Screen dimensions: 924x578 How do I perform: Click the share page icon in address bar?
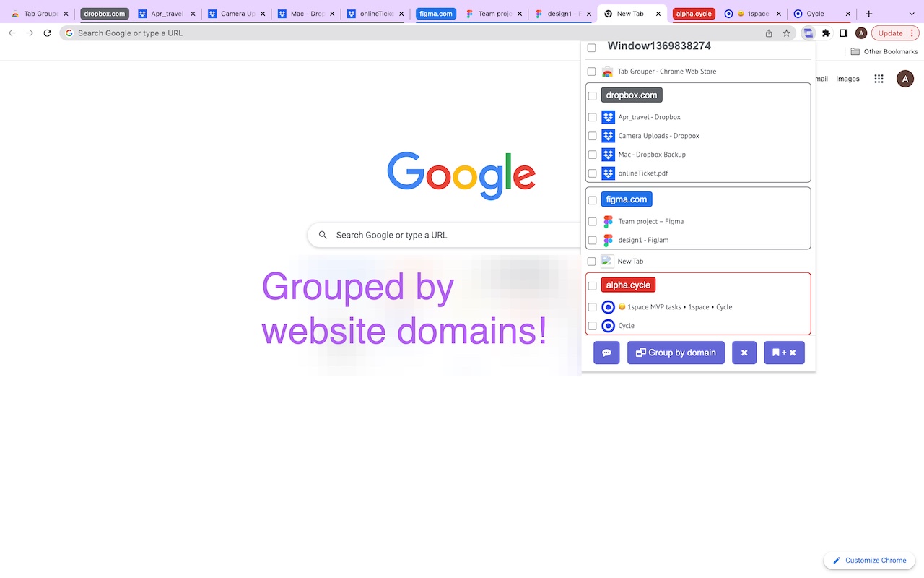[769, 33]
